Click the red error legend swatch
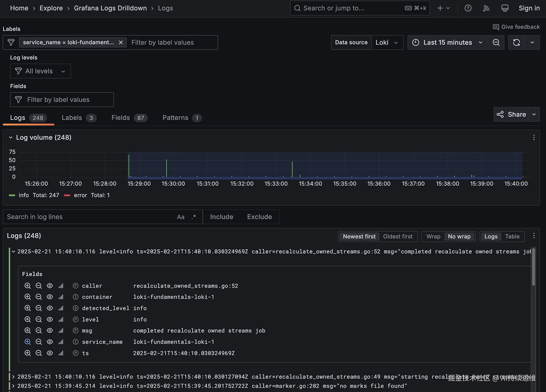This screenshot has width=546, height=392. click(x=67, y=195)
